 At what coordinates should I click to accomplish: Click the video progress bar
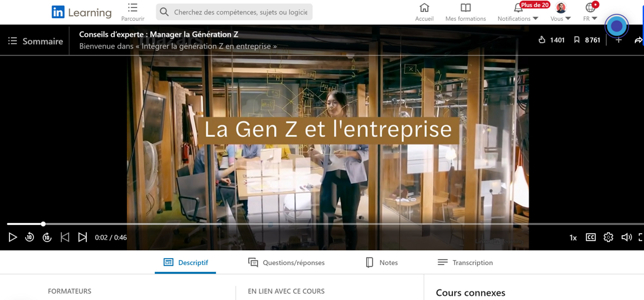[x=325, y=224]
